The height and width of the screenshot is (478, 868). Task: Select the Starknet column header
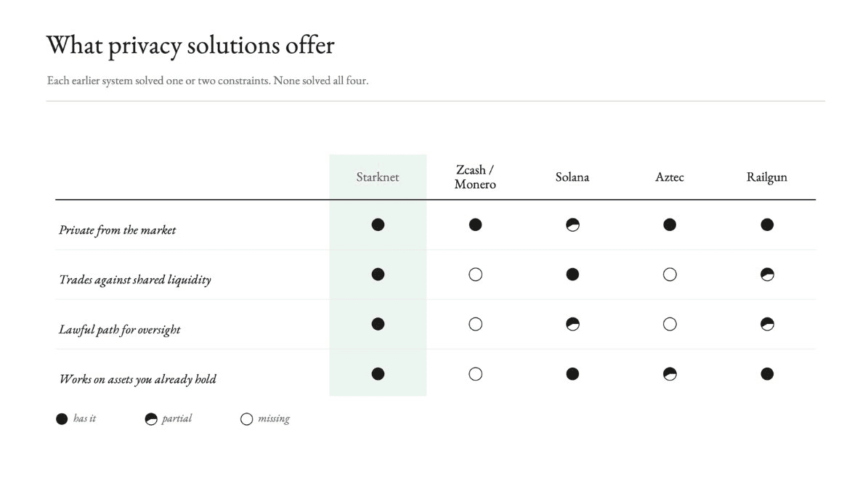click(378, 177)
